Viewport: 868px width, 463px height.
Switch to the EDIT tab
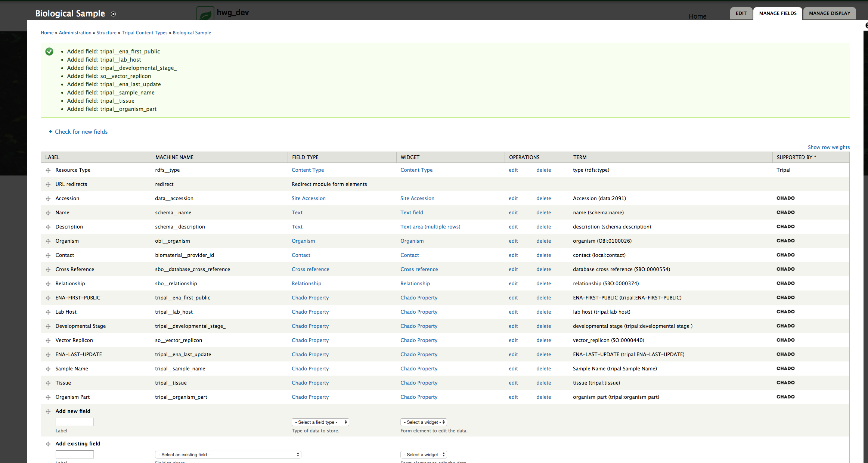741,13
